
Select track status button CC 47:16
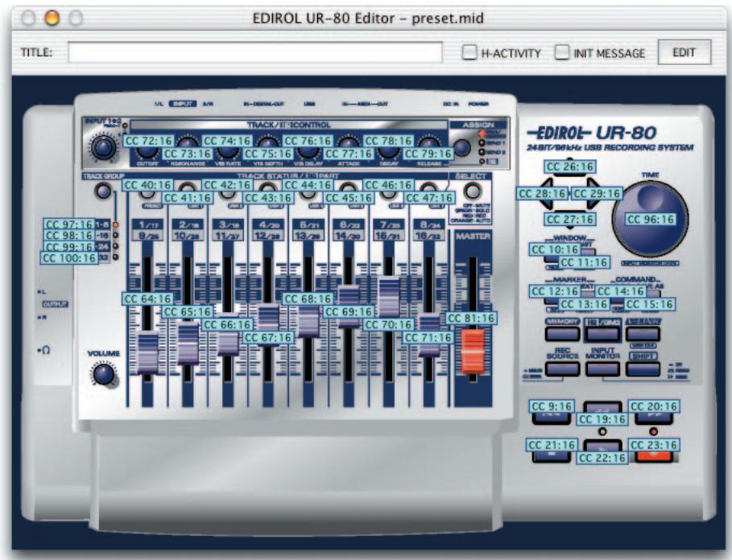(x=429, y=198)
